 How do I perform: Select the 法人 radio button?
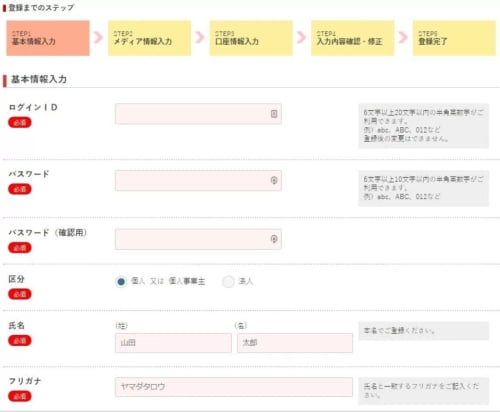click(228, 282)
